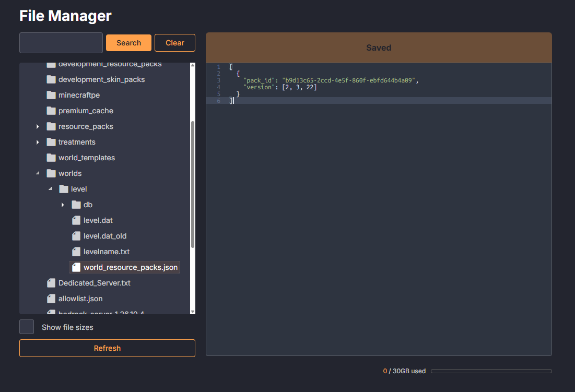Open level.dat file
Screen dimensions: 575x392
98,221
